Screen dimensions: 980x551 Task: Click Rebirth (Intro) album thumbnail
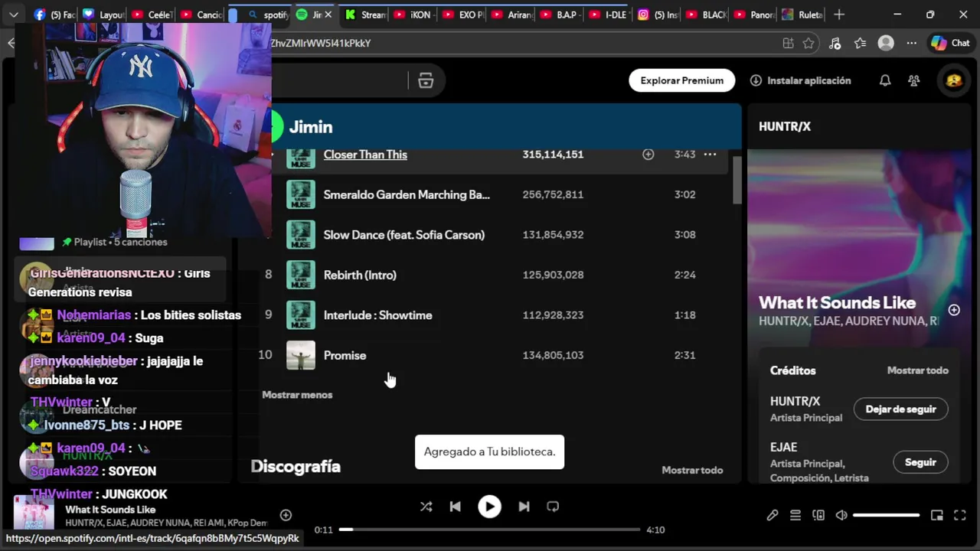tap(301, 275)
